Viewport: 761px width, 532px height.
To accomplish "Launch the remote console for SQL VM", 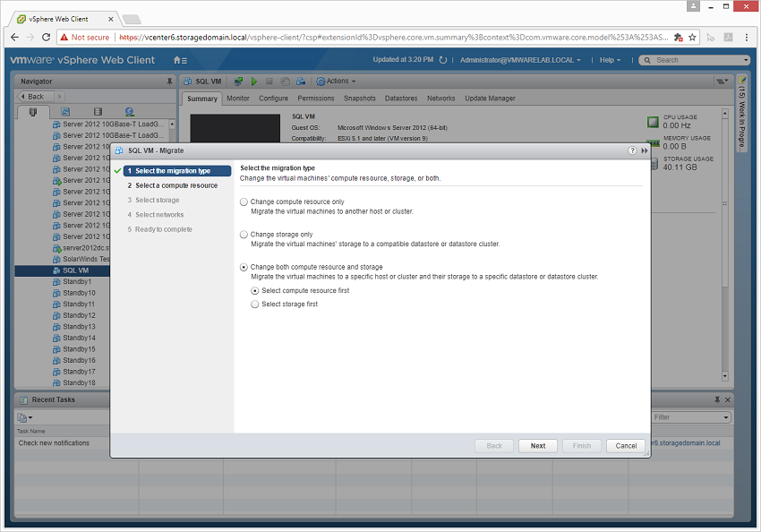I will pyautogui.click(x=238, y=82).
